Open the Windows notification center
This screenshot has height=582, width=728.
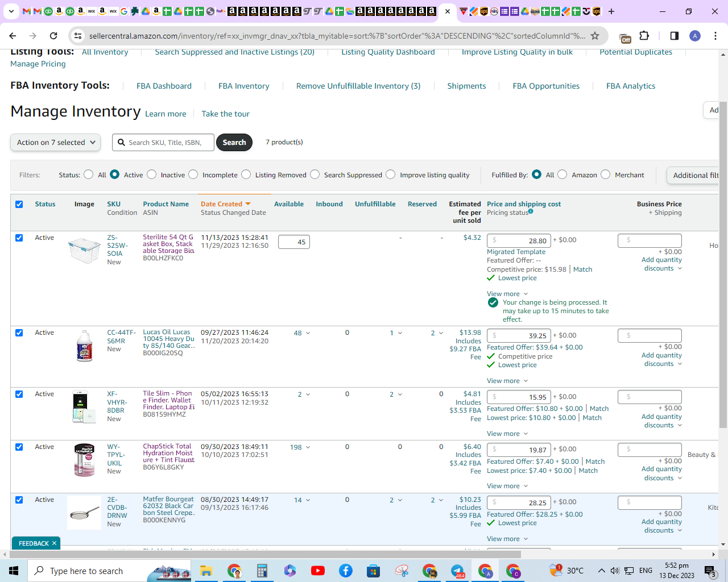tap(710, 571)
